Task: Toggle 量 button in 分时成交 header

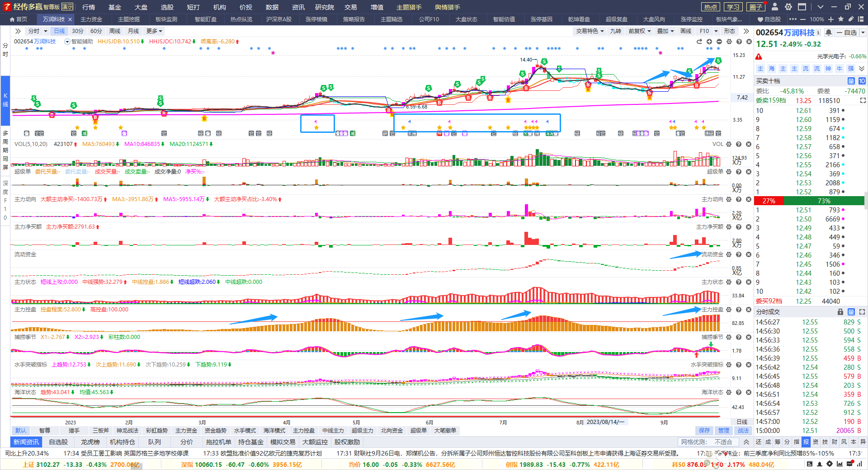Action: 851,312
